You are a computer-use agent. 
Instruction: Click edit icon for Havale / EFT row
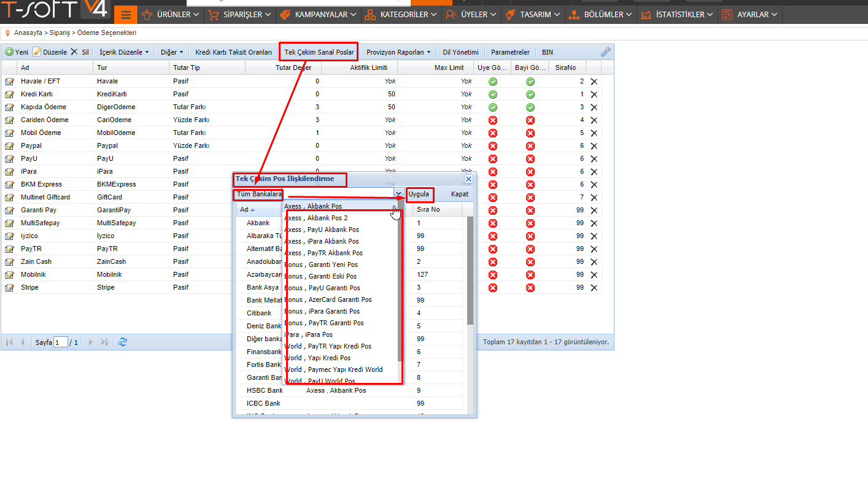[9, 81]
